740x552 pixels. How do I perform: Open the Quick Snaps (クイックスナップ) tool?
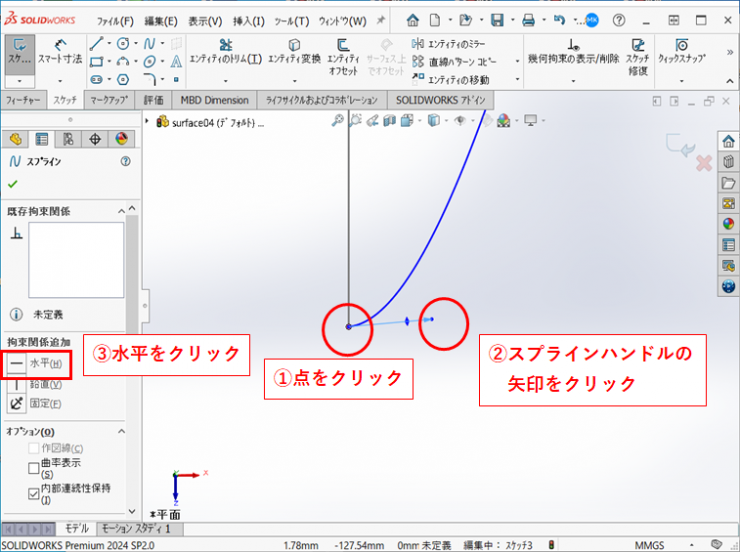681,45
